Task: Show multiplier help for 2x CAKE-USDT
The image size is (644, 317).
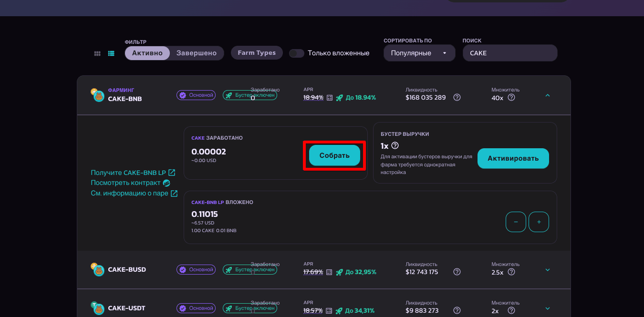Action: (x=511, y=311)
